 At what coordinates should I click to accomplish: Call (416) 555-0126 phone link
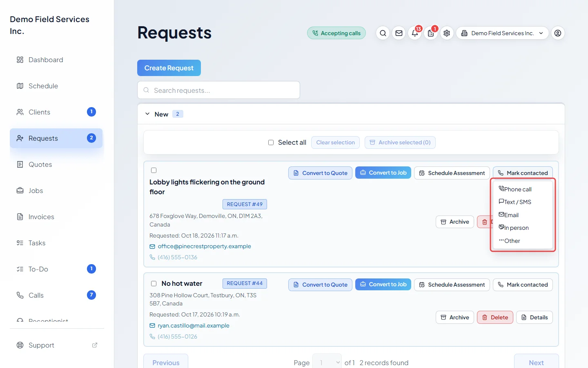click(177, 337)
